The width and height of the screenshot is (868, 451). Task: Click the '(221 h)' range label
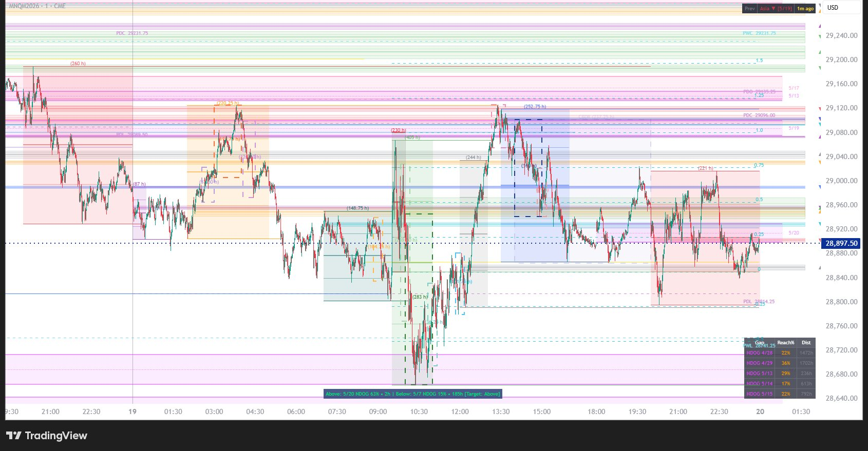tap(706, 168)
